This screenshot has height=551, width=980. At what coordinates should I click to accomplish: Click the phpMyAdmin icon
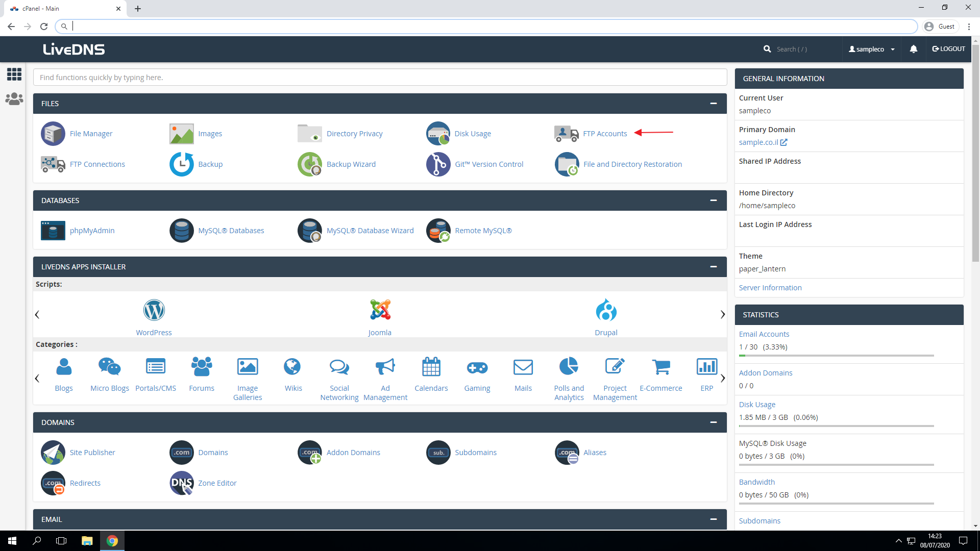[x=53, y=231]
